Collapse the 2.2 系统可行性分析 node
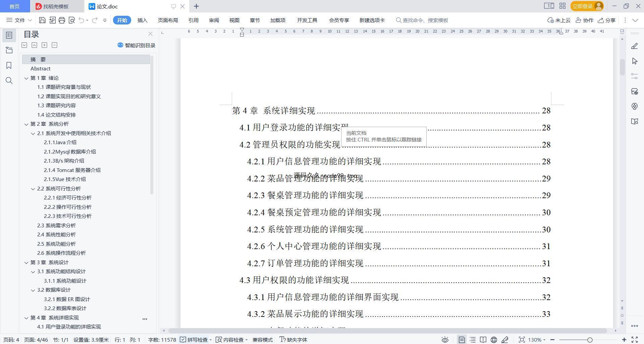 pos(33,189)
